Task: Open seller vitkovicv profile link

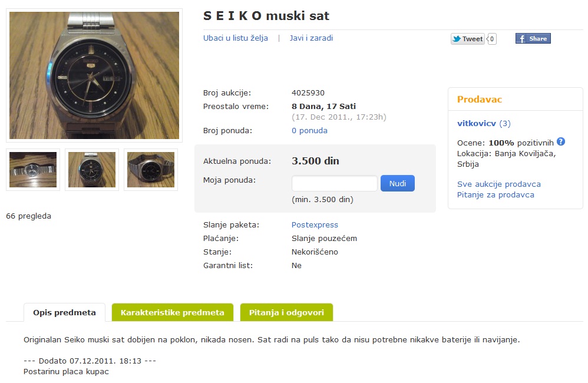Action: pyautogui.click(x=477, y=124)
